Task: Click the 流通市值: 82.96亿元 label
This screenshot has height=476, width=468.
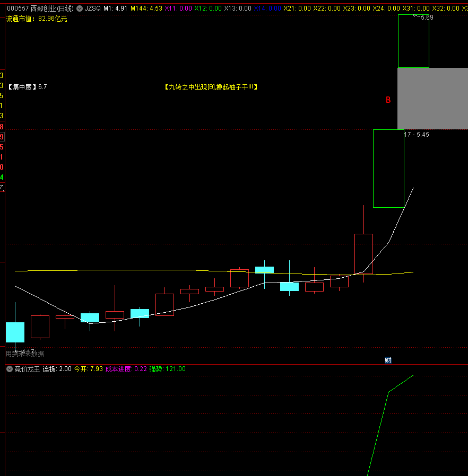Action: pyautogui.click(x=37, y=19)
